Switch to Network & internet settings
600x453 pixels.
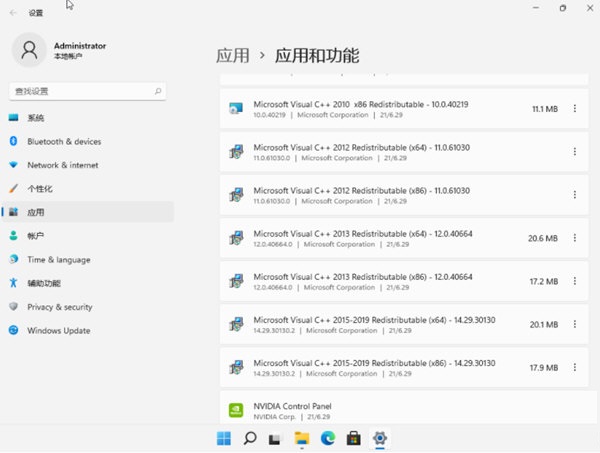click(62, 165)
